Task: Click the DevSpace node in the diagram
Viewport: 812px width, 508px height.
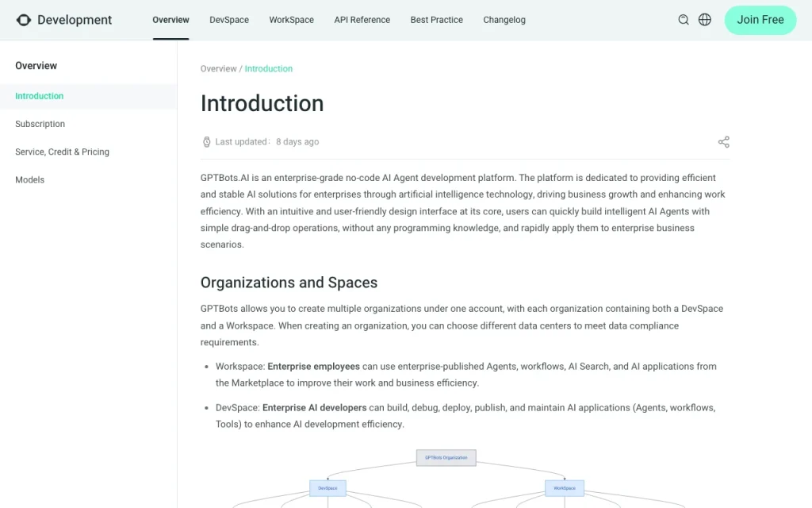Action: point(327,488)
